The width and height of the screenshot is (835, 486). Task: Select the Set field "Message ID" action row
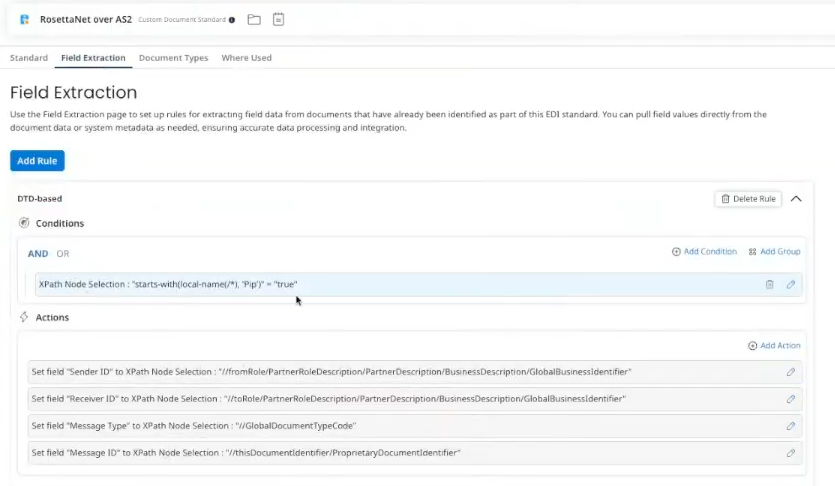coord(415,453)
